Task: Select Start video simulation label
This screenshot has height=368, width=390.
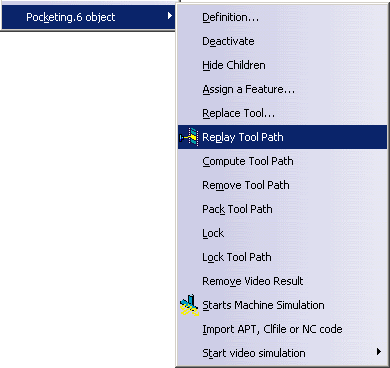Action: pos(254,353)
